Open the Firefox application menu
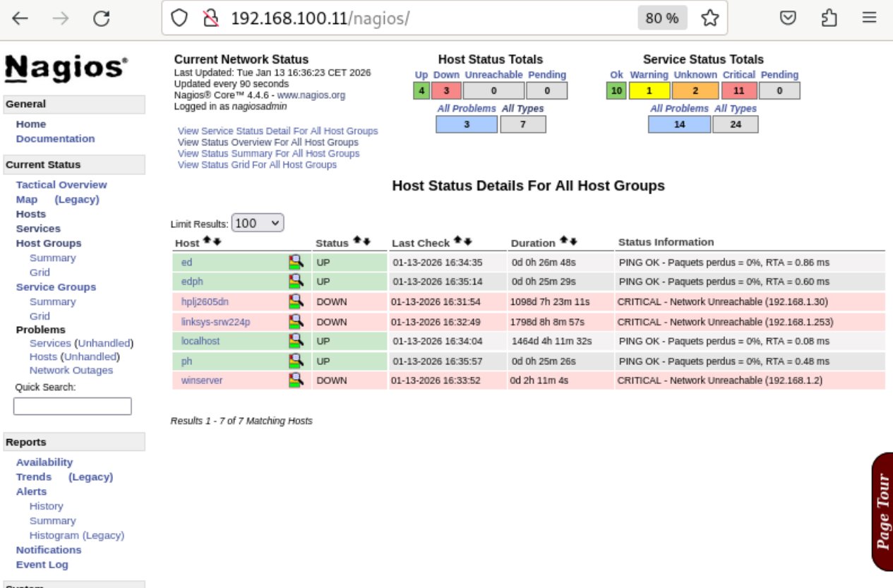 (869, 17)
